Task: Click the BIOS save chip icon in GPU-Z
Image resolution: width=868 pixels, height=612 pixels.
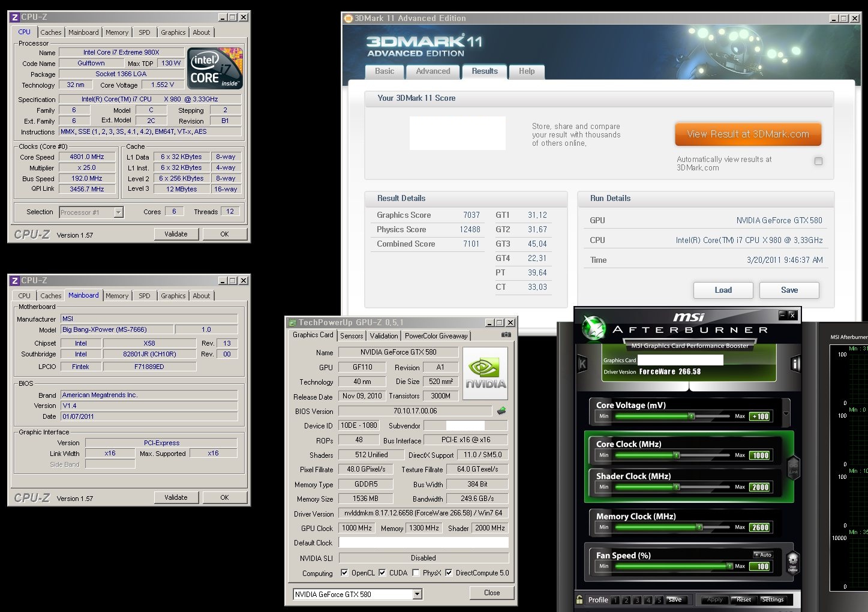Action: tap(501, 411)
